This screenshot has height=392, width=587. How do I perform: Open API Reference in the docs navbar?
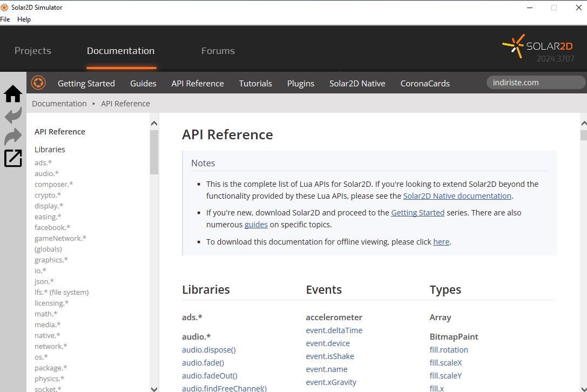(198, 84)
